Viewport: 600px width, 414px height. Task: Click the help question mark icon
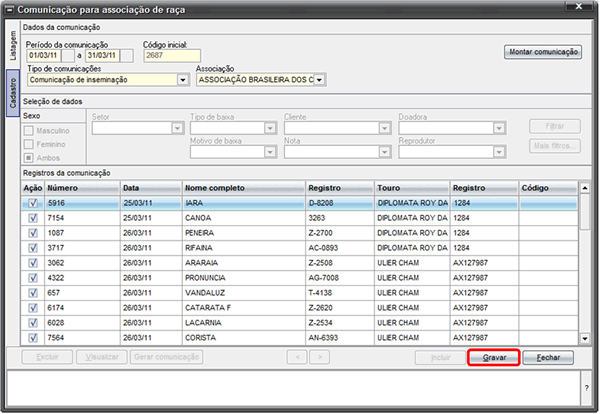(x=586, y=388)
